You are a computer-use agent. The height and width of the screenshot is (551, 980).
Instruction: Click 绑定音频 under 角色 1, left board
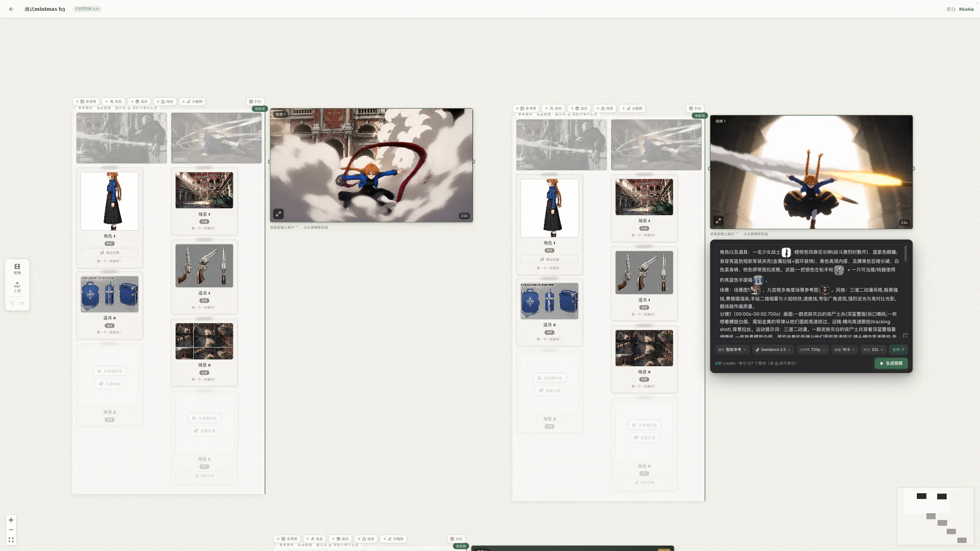(x=109, y=253)
